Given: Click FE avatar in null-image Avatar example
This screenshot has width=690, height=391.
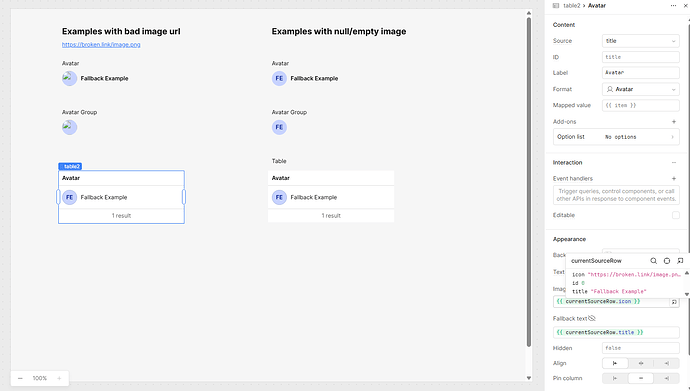Looking at the screenshot, I should coord(279,79).
